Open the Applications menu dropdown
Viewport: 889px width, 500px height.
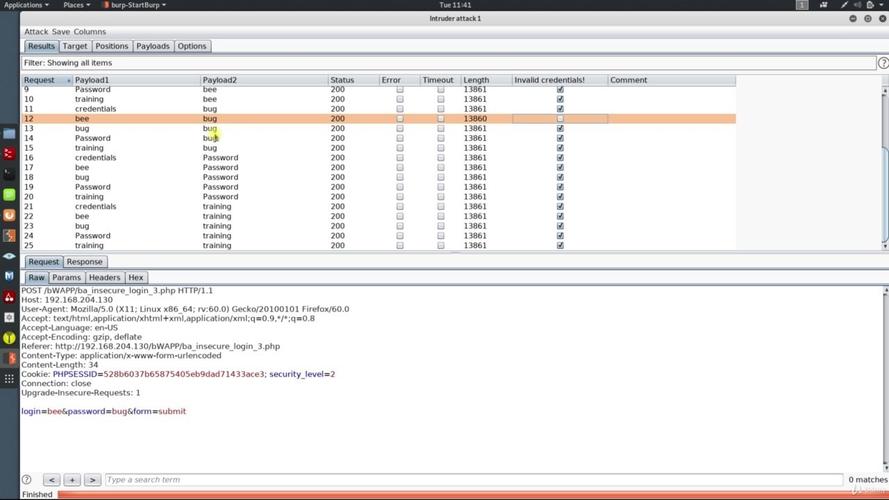(26, 5)
